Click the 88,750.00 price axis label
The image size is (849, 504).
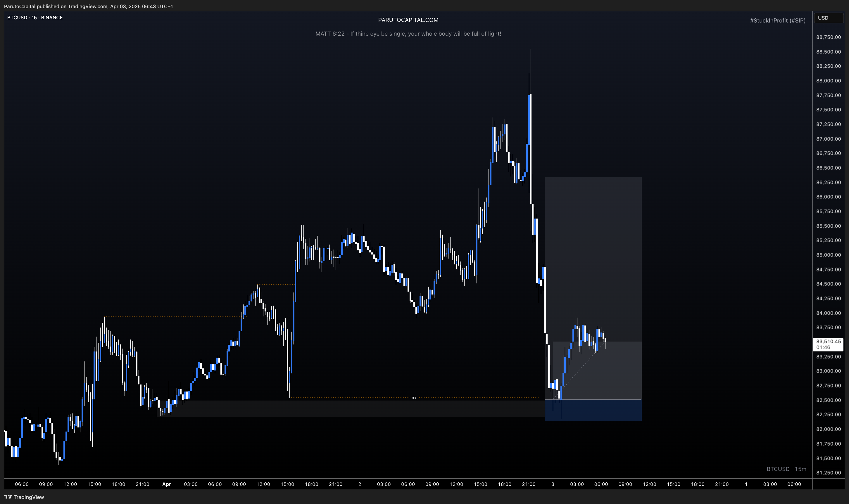[828, 37]
